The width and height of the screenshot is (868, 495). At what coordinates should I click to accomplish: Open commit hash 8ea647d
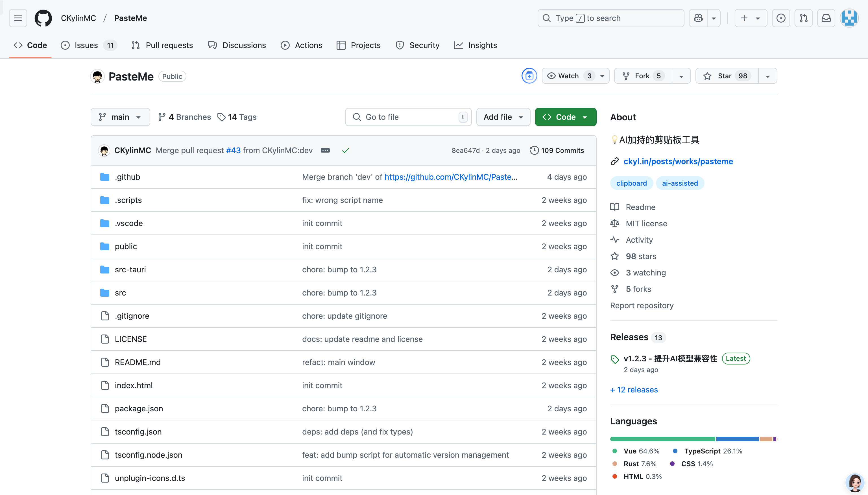pos(465,150)
